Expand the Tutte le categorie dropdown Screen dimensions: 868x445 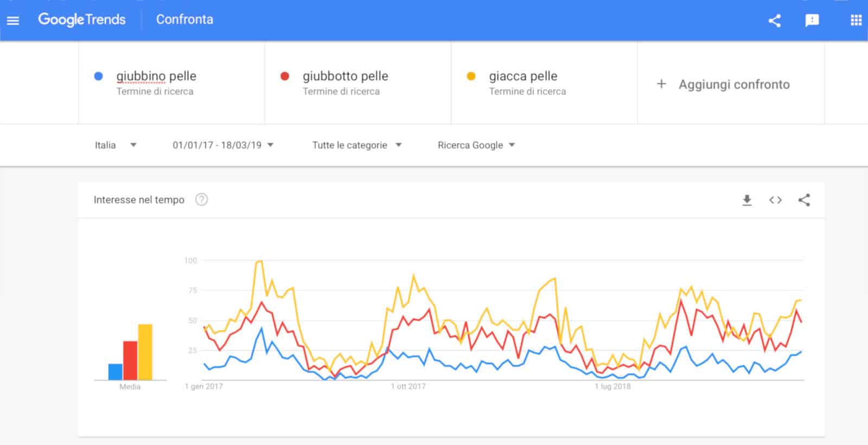pos(356,145)
